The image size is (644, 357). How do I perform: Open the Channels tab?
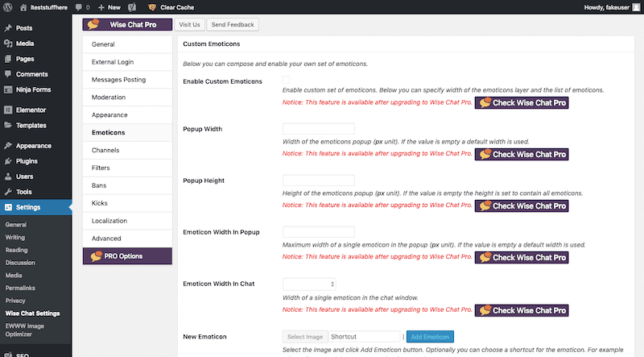[127, 150]
